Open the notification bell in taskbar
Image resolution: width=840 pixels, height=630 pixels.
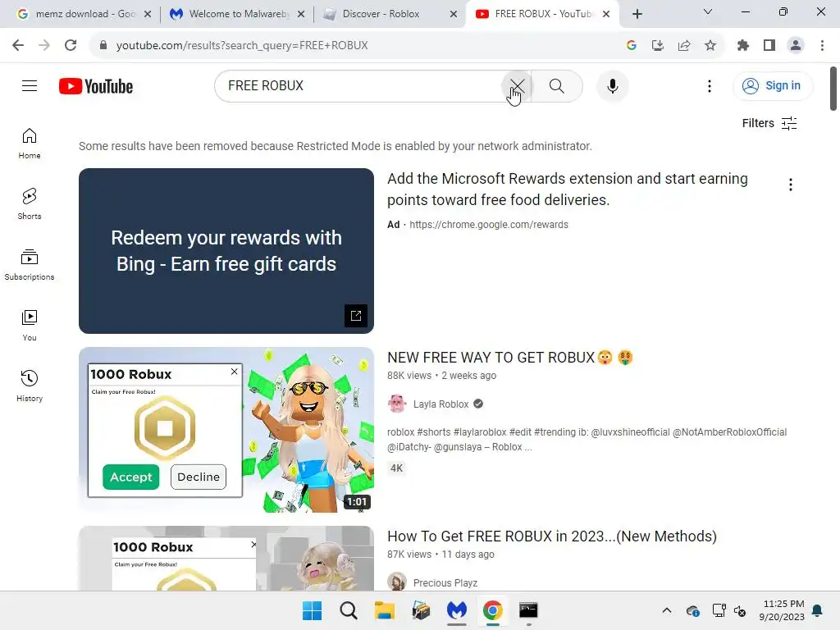818,610
